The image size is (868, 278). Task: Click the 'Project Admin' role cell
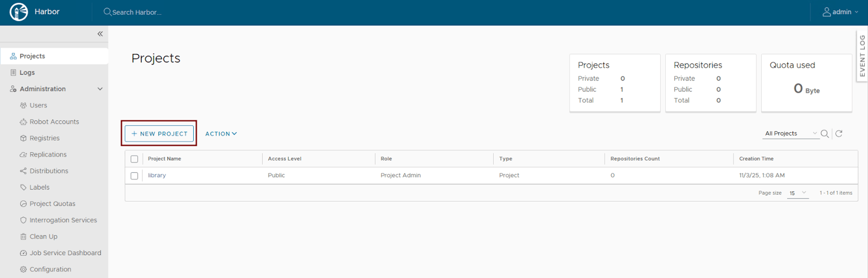401,176
